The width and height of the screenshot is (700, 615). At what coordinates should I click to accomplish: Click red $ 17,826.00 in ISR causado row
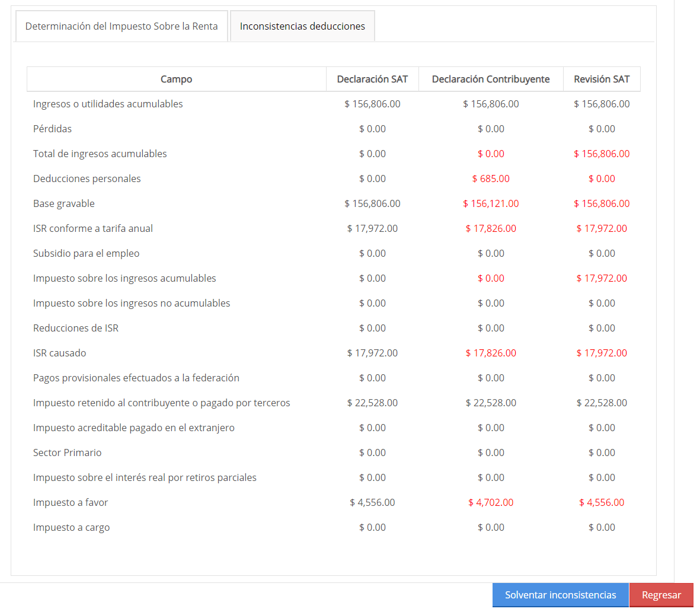click(x=491, y=353)
